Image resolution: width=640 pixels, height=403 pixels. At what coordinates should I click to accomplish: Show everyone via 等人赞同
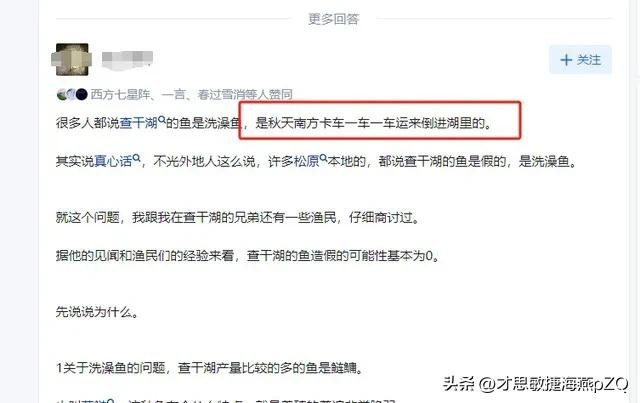pyautogui.click(x=269, y=94)
